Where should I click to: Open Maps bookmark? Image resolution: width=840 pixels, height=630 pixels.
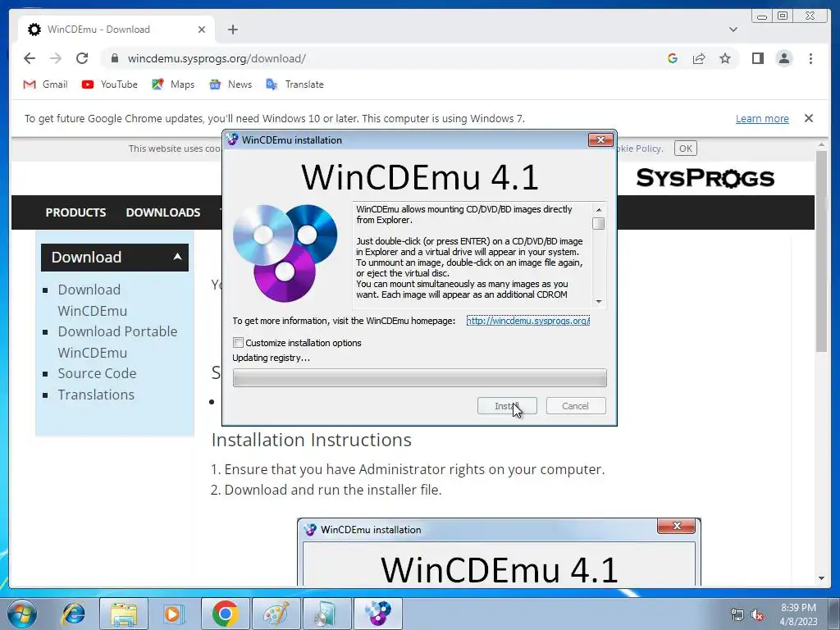click(173, 84)
